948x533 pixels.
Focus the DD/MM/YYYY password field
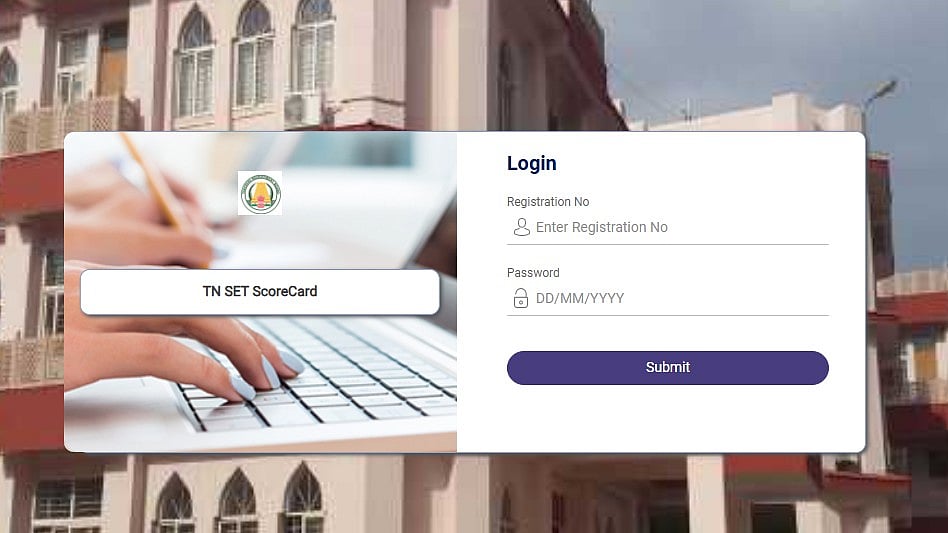coord(667,298)
